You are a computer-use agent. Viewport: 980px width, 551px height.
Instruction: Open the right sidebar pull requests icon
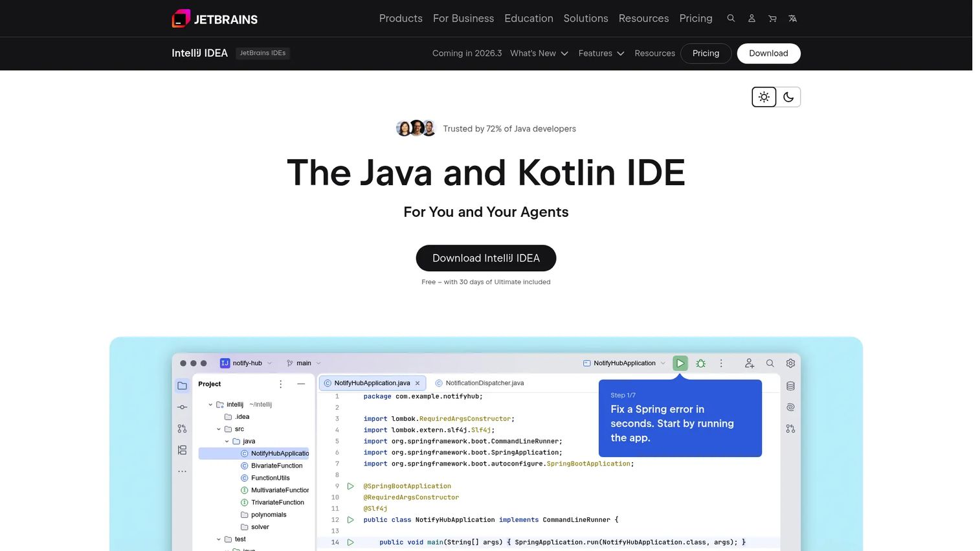pyautogui.click(x=790, y=429)
